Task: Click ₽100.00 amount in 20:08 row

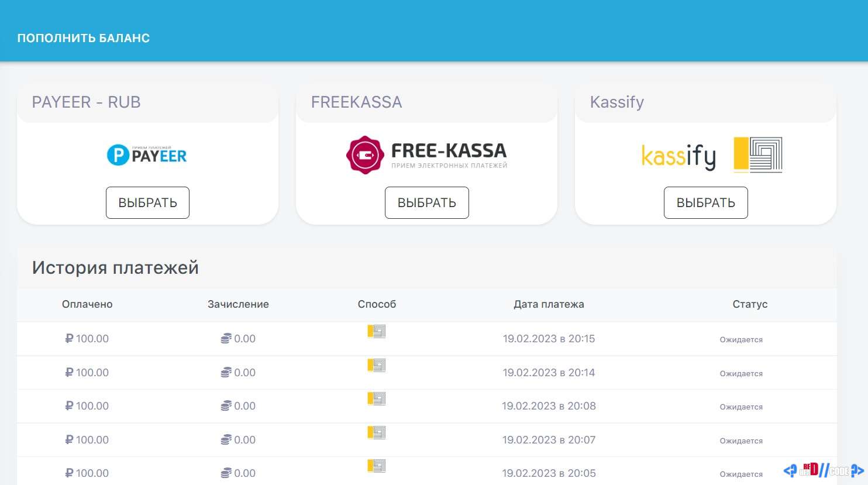Action: pyautogui.click(x=87, y=406)
